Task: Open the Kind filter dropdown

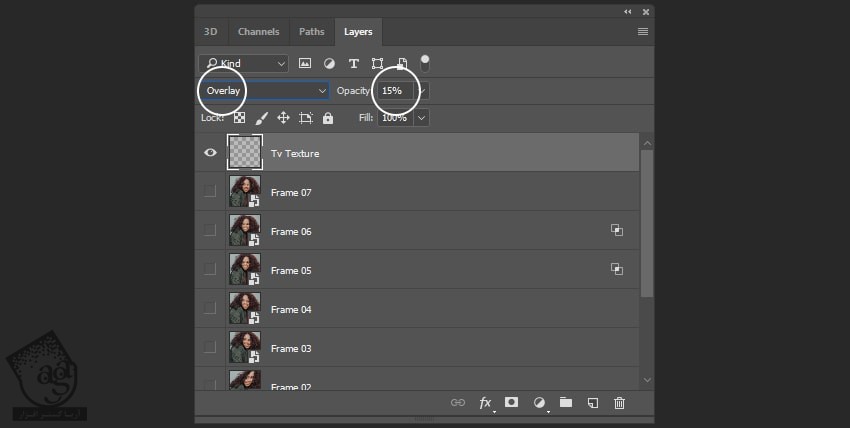Action: [x=243, y=63]
